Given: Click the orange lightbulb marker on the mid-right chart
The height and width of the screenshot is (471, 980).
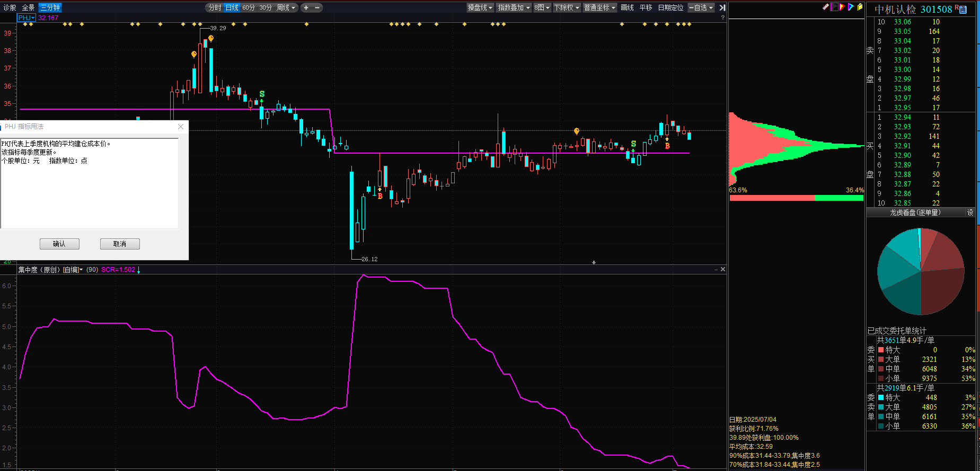Looking at the screenshot, I should pyautogui.click(x=577, y=131).
